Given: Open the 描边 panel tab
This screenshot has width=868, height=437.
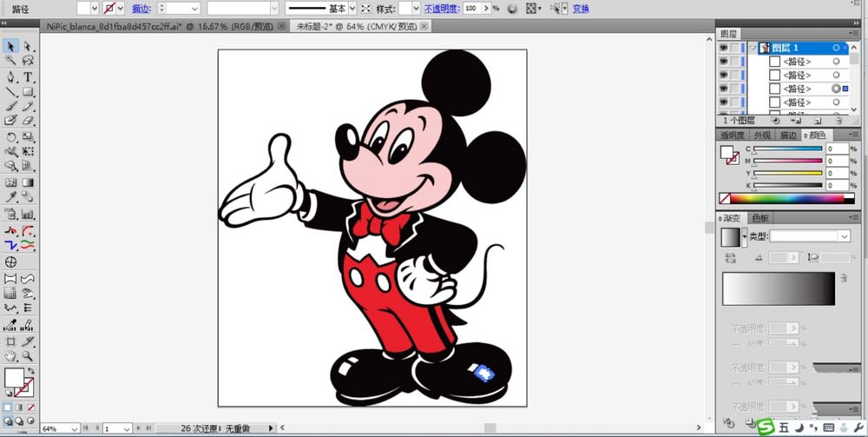Looking at the screenshot, I should [x=788, y=136].
